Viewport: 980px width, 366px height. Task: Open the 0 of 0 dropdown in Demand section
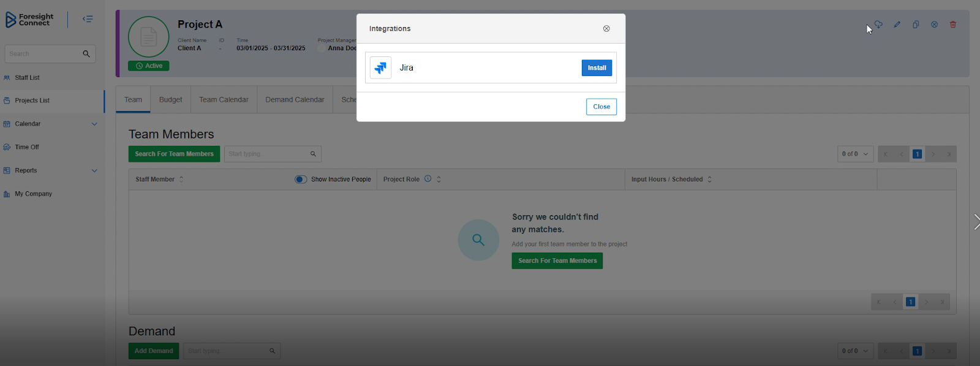click(x=855, y=351)
